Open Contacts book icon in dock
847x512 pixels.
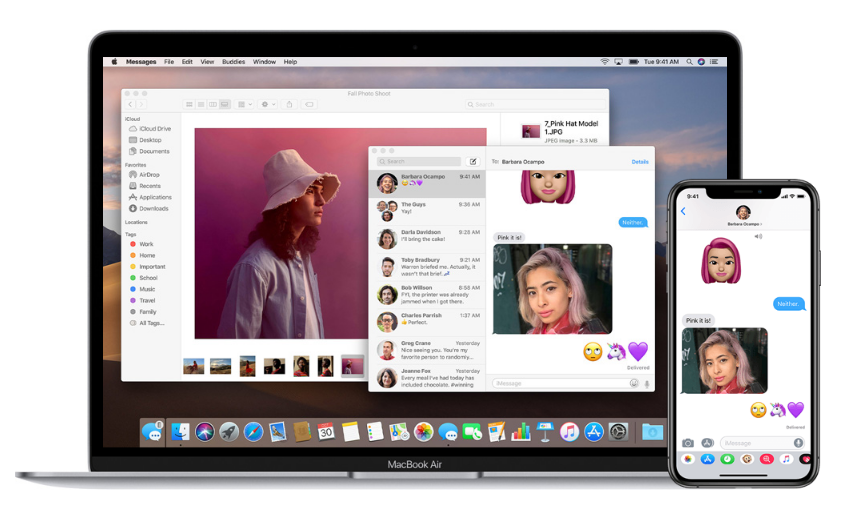pyautogui.click(x=302, y=432)
